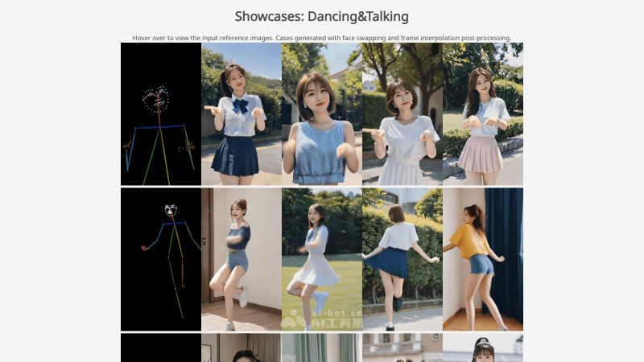644x362 pixels.
Task: Select the bottom-row video with green curtains
Action: 321,348
